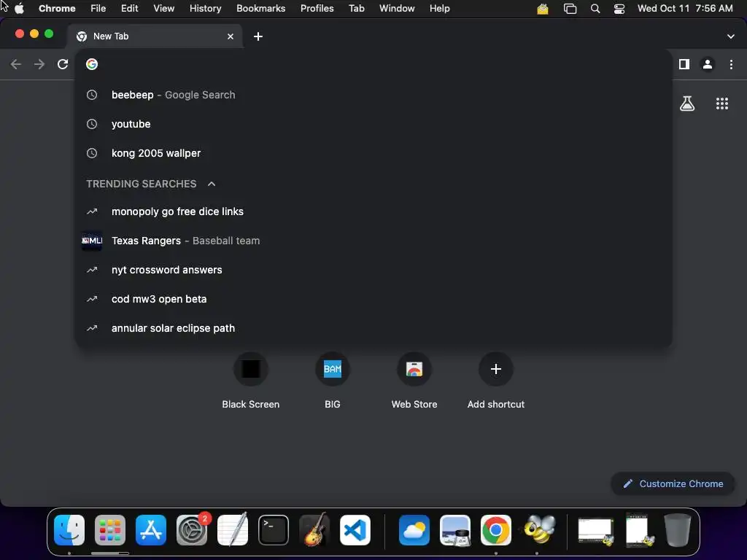Open the Bookmarks menu

[260, 8]
